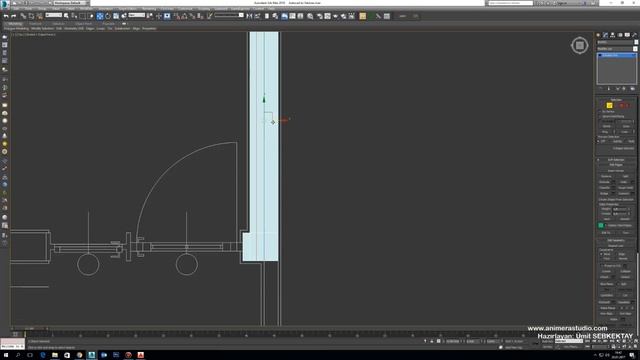Screen dimensions: 640x360
Task: Activate the Select and Rotate tool
Action: pyautogui.click(x=108, y=16)
